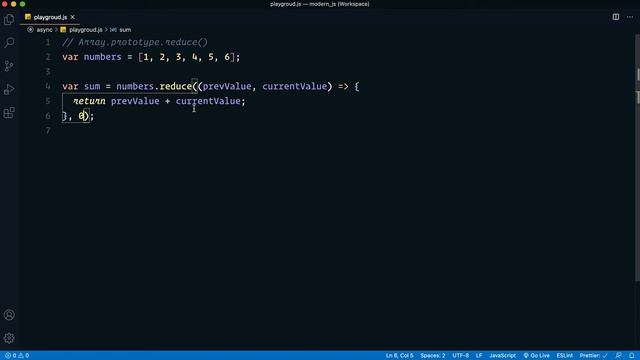This screenshot has width=640, height=360.
Task: Open the Search view in activity bar
Action: tap(9, 42)
